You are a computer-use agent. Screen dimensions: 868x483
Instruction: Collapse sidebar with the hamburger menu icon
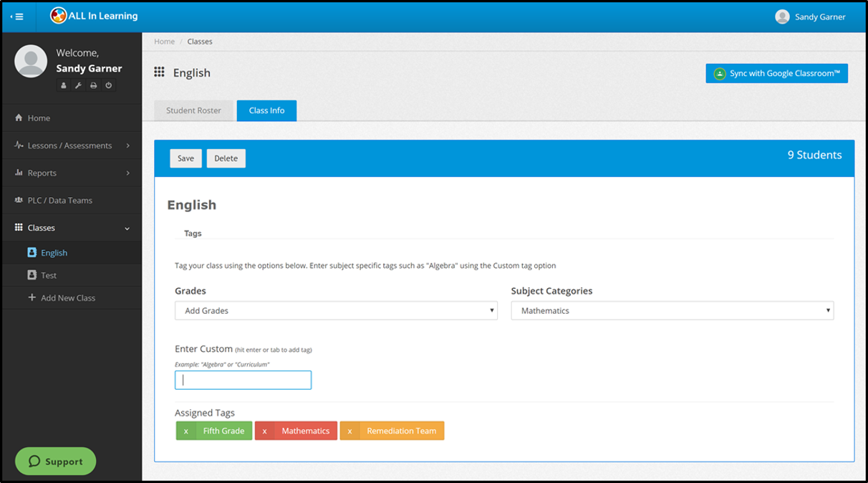click(17, 16)
